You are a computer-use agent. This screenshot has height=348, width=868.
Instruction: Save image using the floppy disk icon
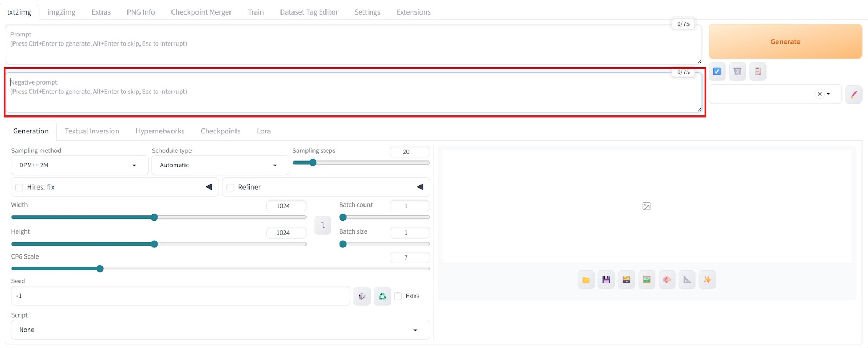606,280
